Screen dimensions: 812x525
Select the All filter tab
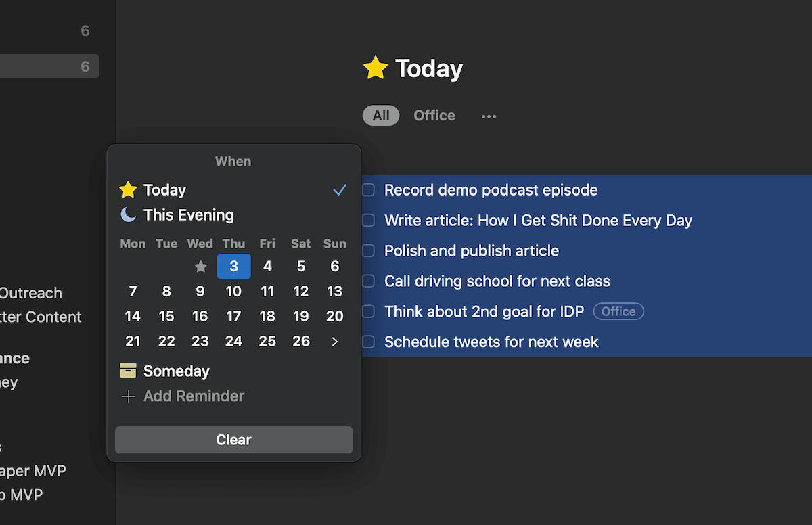[380, 115]
